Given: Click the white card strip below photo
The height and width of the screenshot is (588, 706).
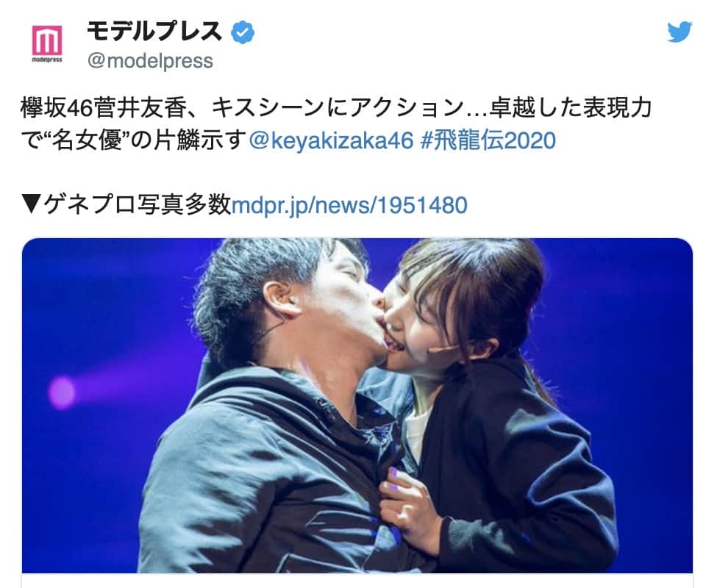Looking at the screenshot, I should (x=357, y=581).
